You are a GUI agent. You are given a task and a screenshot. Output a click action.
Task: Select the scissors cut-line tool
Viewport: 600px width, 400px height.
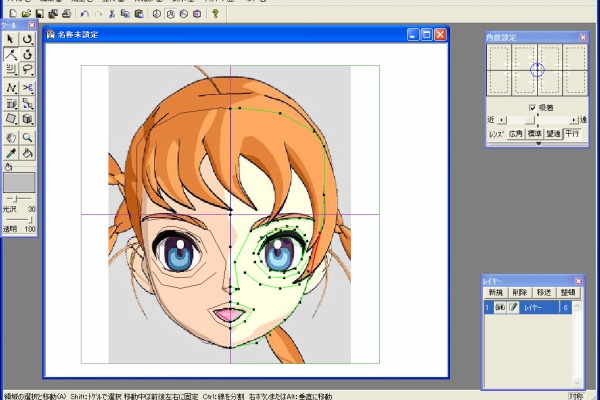click(27, 87)
